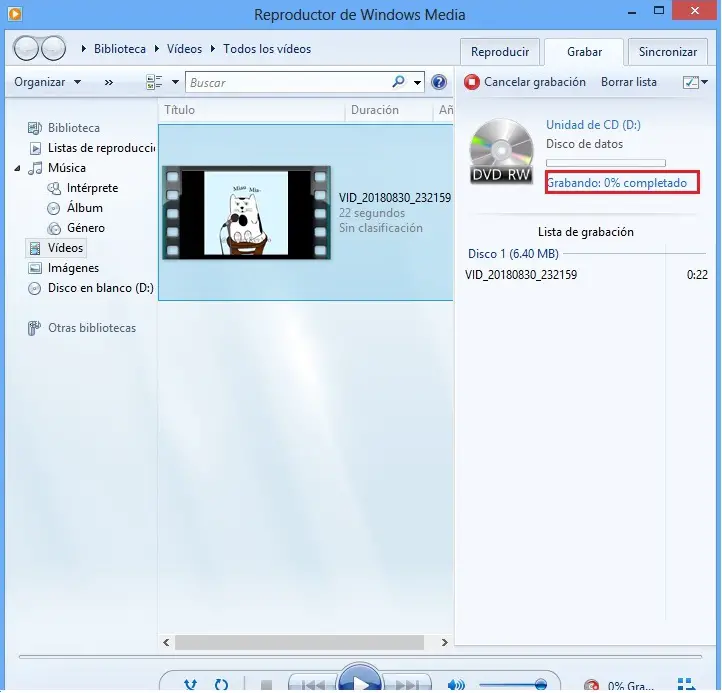Viewport: 722px width, 693px height.
Task: Click the search magnifier icon
Action: (398, 82)
